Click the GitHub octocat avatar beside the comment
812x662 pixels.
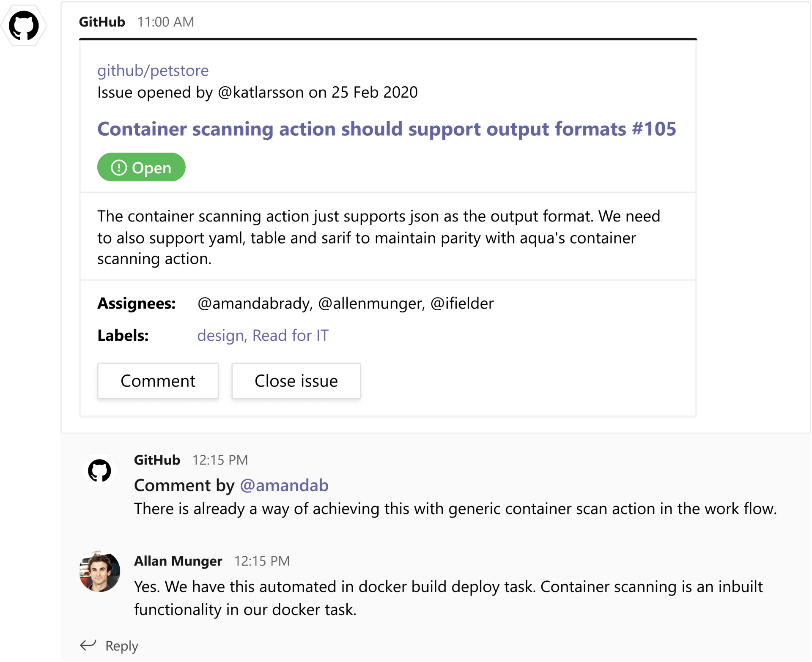99,470
